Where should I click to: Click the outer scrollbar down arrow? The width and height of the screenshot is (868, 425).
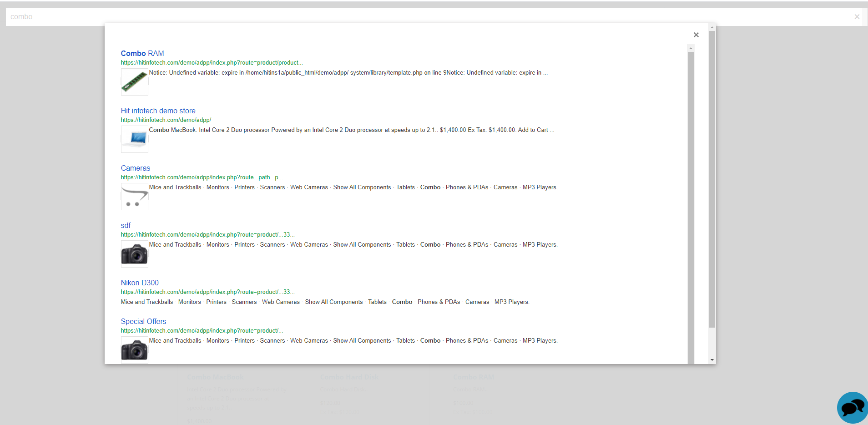coord(712,360)
